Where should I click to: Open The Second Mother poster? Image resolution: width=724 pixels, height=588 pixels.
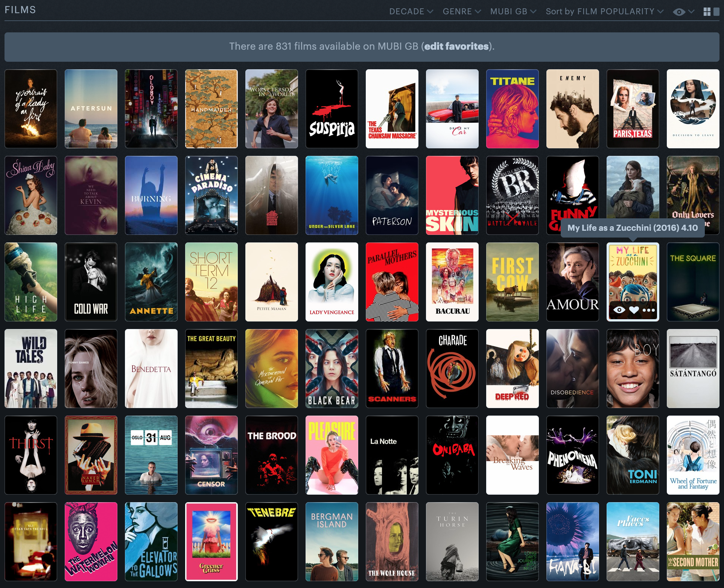693,542
